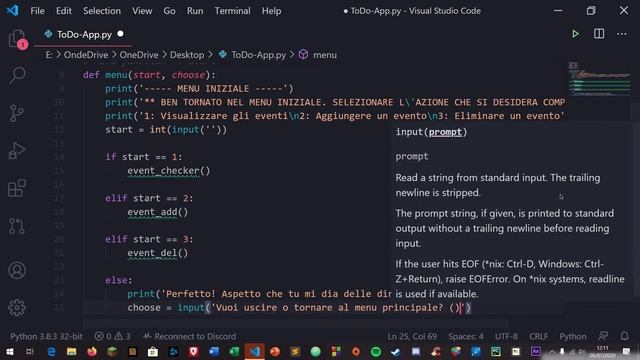This screenshot has height=360, width=640.
Task: Open the Edit menu
Action: click(64, 11)
